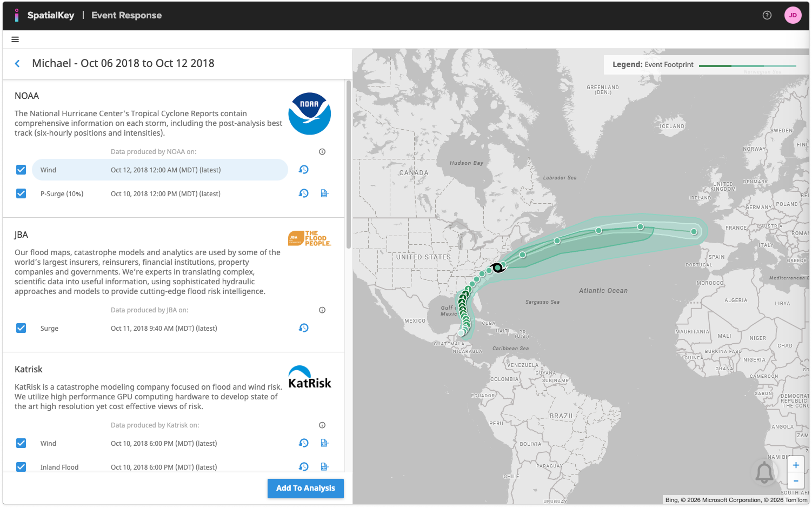Zoom in on the map
Image resolution: width=812 pixels, height=508 pixels.
click(796, 465)
